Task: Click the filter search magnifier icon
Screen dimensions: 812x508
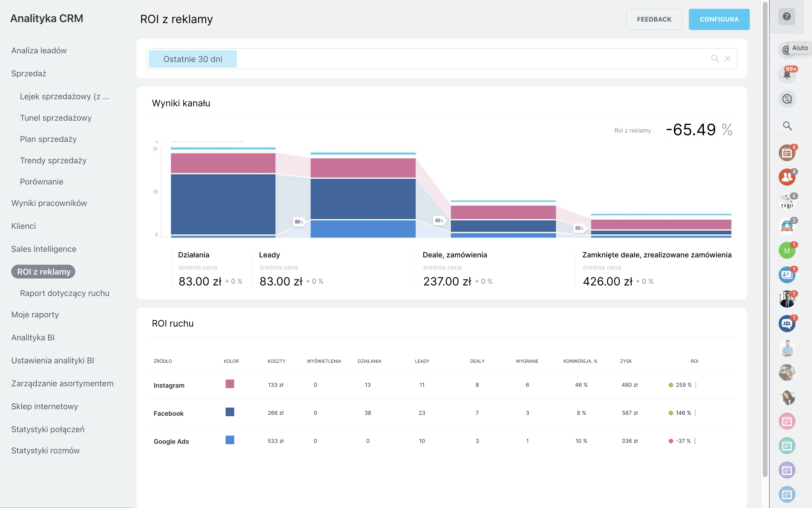Action: tap(715, 58)
